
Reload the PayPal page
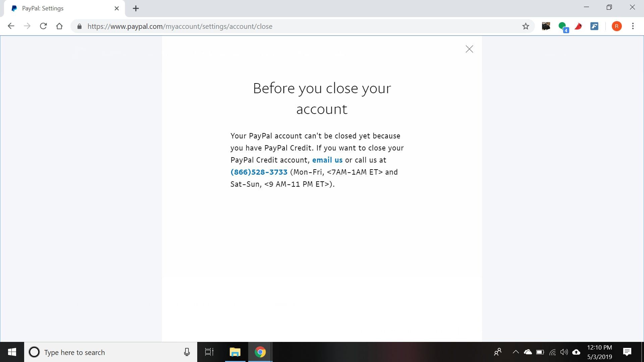pyautogui.click(x=43, y=26)
